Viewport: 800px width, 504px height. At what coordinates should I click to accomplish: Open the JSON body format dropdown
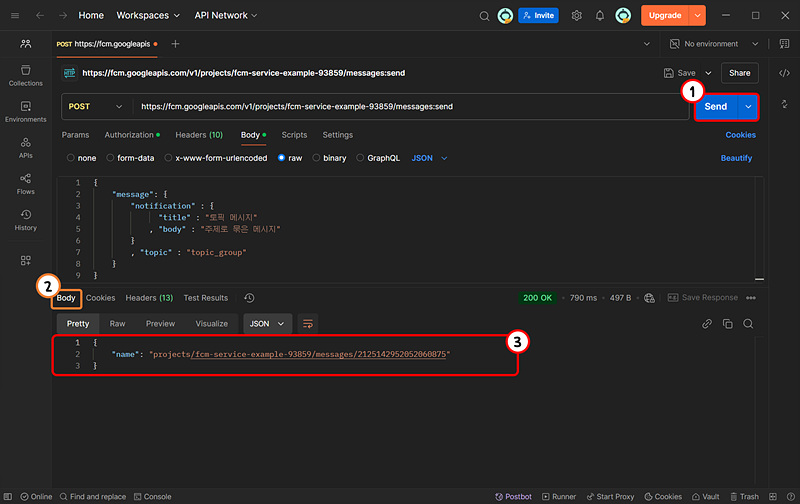pyautogui.click(x=429, y=158)
